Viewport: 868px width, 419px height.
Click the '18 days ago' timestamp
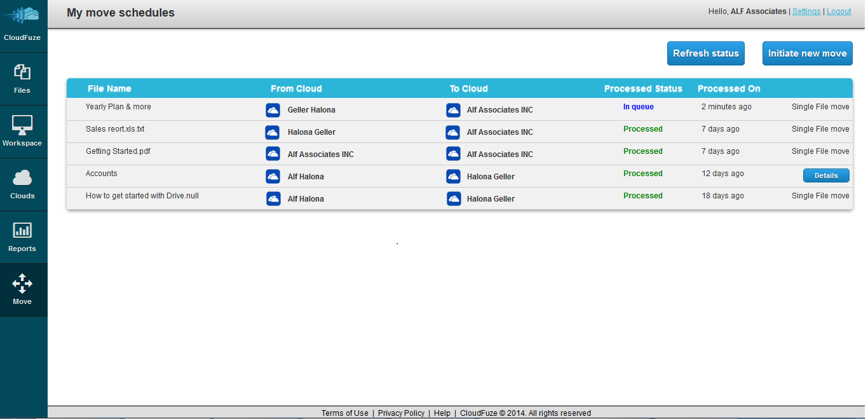(x=722, y=196)
